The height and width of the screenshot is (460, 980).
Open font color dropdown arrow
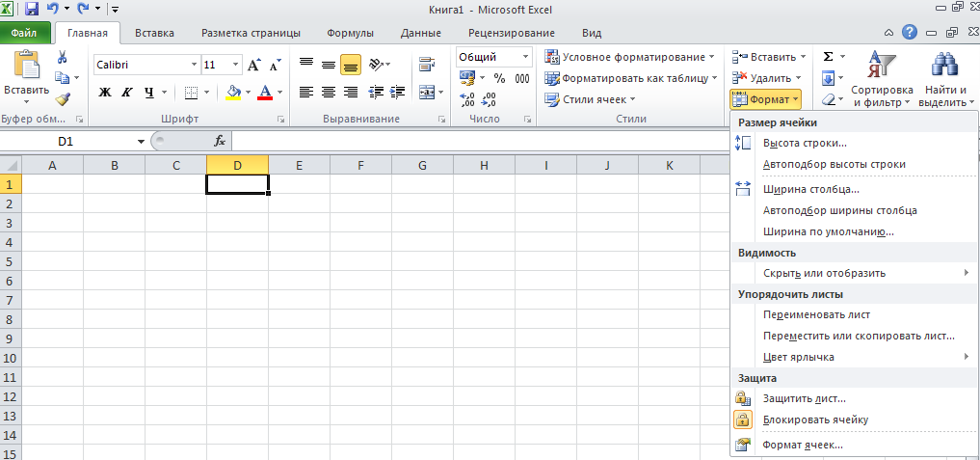click(279, 93)
